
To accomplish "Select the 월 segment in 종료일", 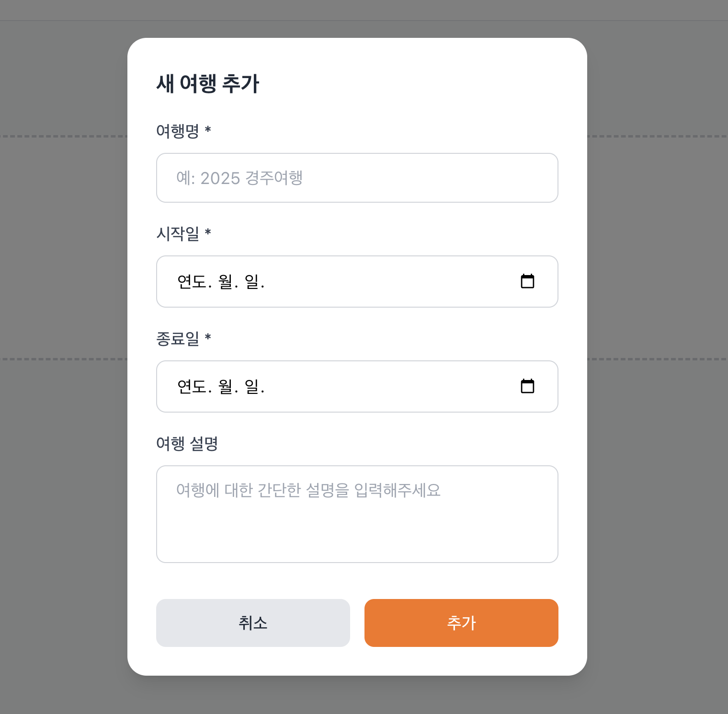I will [226, 387].
